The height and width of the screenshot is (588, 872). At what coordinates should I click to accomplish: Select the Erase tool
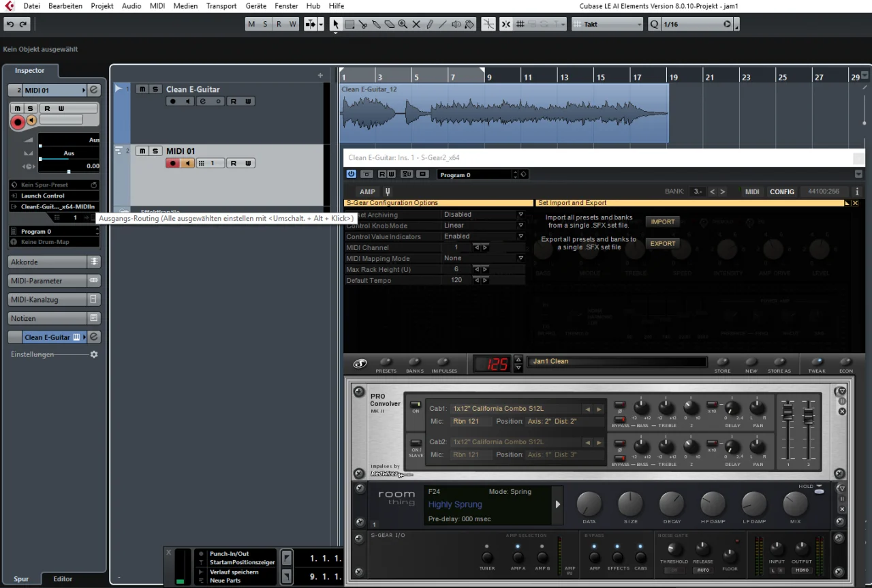click(x=390, y=24)
